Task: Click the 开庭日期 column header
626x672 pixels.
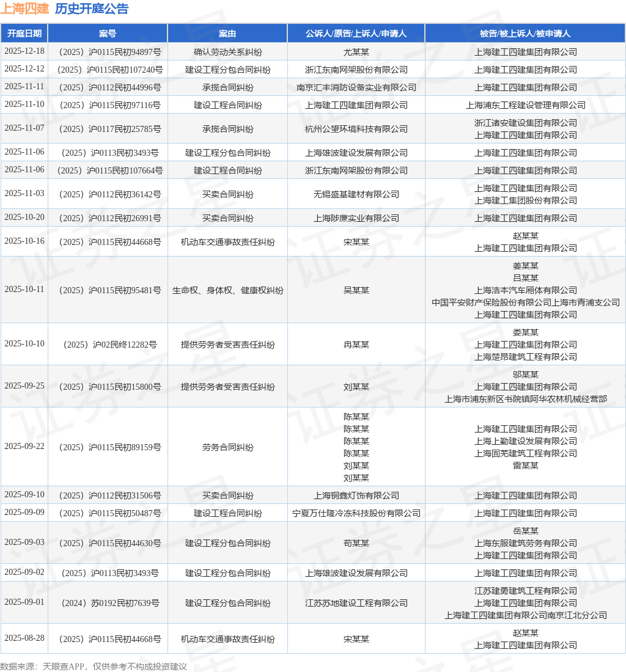Action: click(24, 34)
